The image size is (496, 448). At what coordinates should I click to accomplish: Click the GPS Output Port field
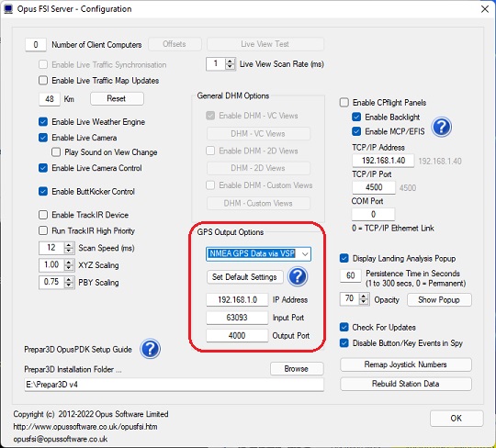tap(237, 335)
